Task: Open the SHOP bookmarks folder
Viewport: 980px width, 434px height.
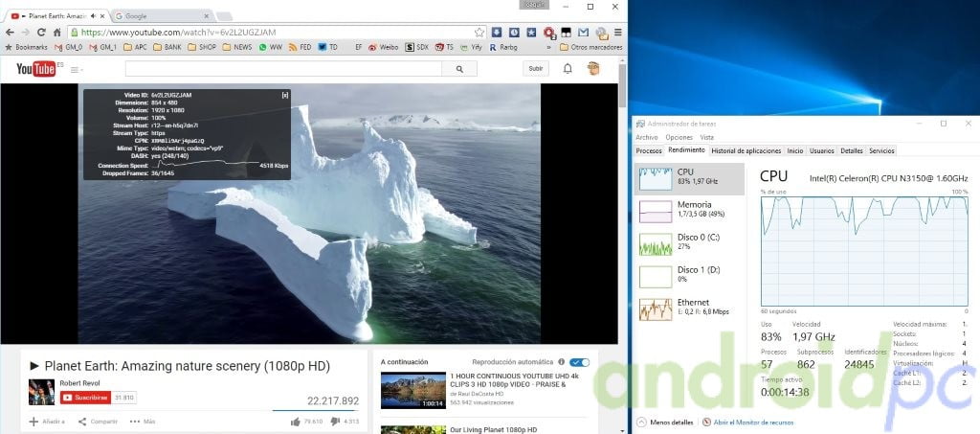Action: tap(201, 47)
